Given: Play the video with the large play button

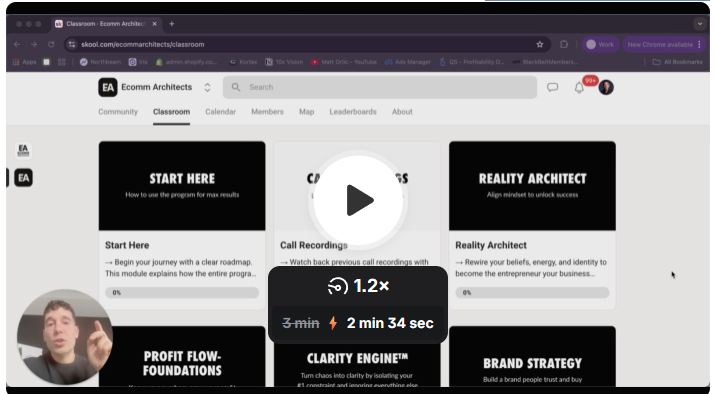Looking at the screenshot, I should [x=358, y=200].
